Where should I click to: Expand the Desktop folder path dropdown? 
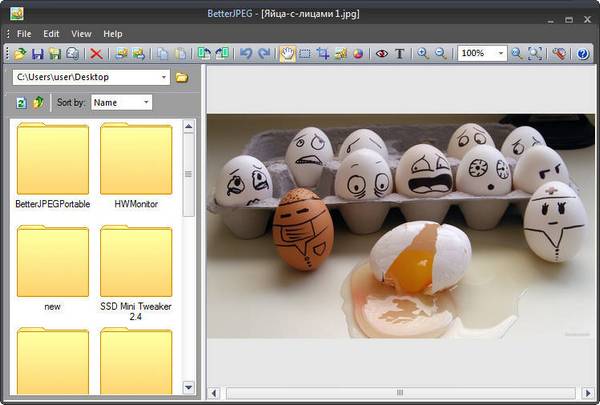[x=163, y=77]
